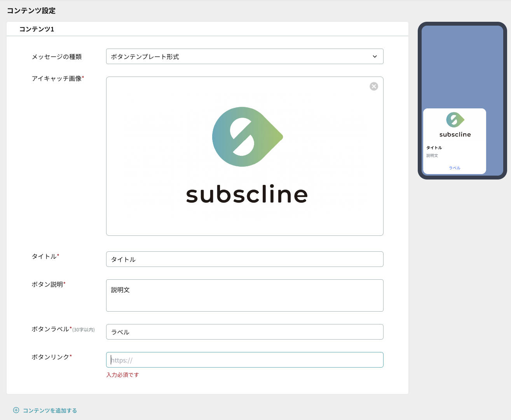The image size is (511, 420).
Task: Focus the ボタンリンク URL field
Action: click(x=244, y=360)
